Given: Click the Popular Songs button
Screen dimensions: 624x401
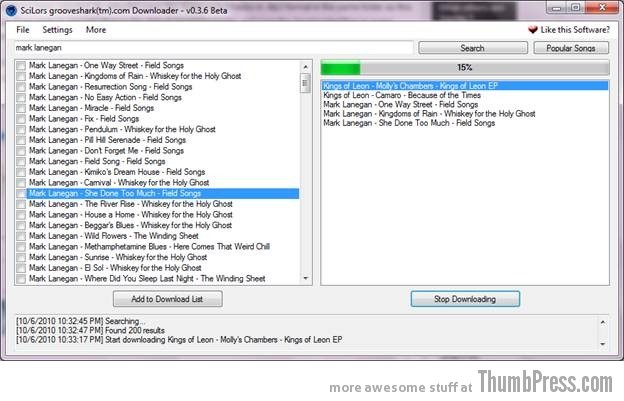Looking at the screenshot, I should click(x=571, y=48).
